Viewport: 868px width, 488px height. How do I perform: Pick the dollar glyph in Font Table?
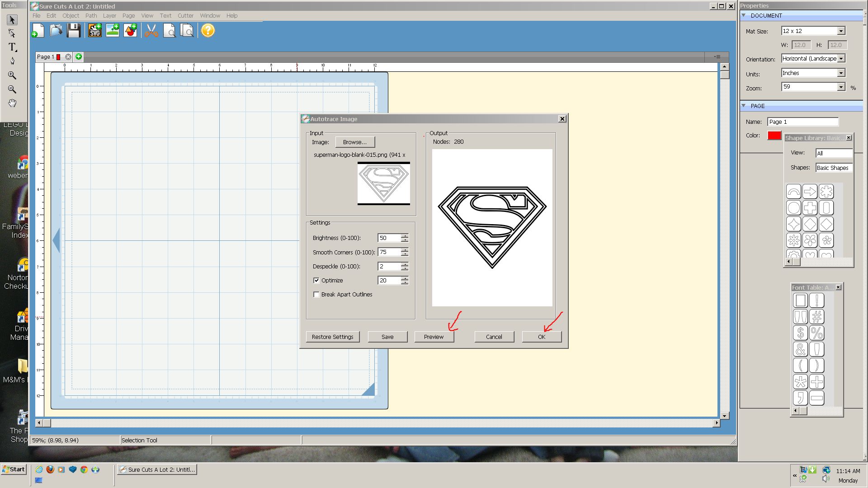coord(800,333)
